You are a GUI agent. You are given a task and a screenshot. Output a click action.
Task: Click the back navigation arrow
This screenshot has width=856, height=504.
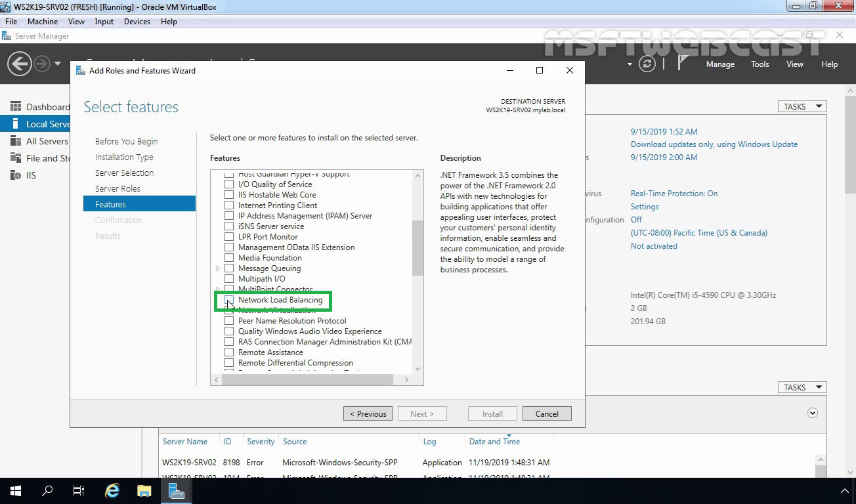19,64
